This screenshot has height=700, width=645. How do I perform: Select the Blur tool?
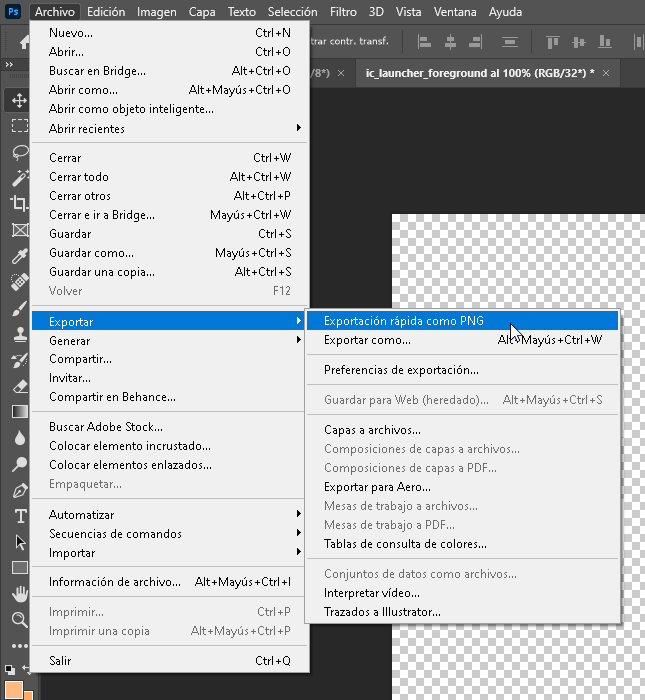tap(19, 438)
